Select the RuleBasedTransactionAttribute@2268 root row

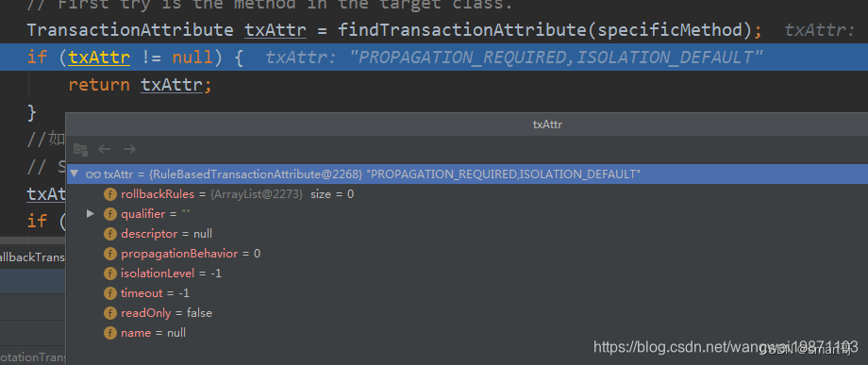tap(467, 174)
